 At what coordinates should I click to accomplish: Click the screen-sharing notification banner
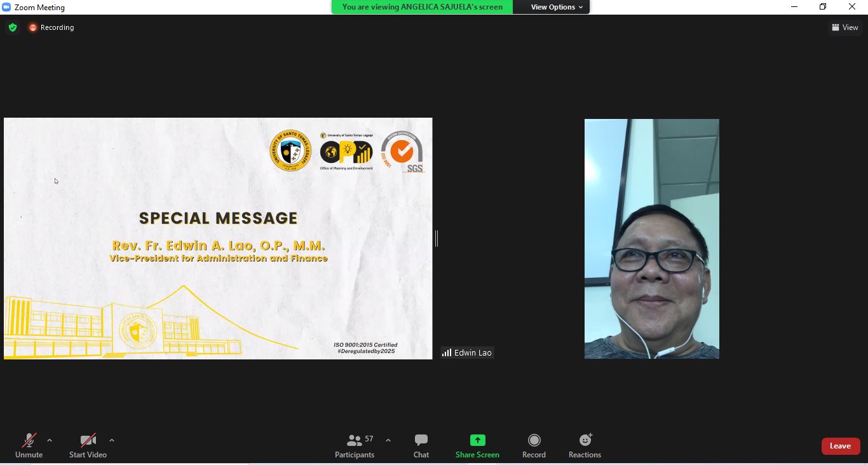422,7
